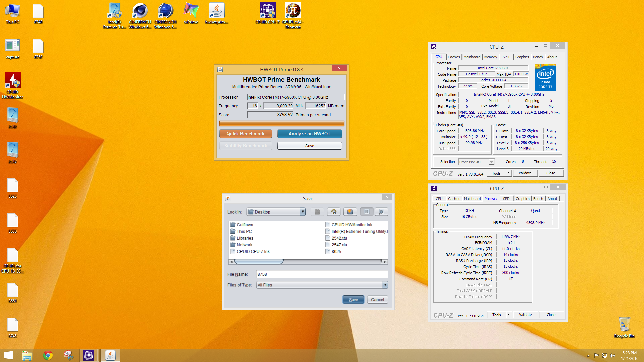This screenshot has height=362, width=644.
Task: Select the 2547 desktop file icon
Action: tap(13, 153)
